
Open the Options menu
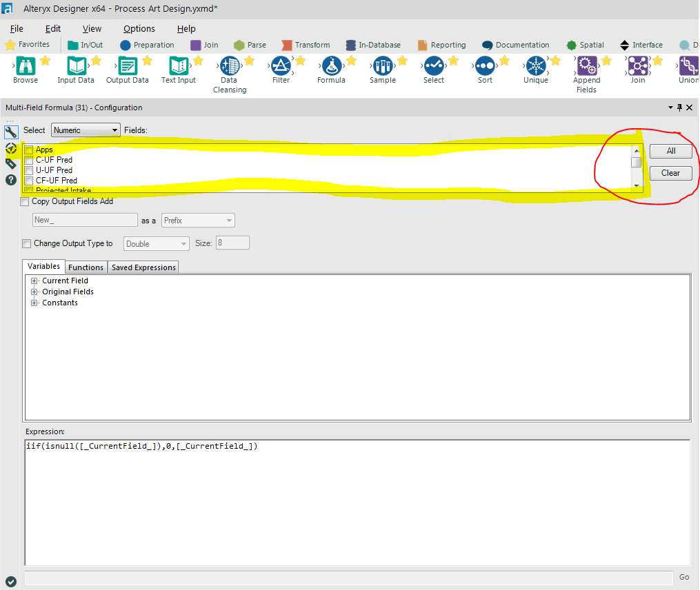139,28
